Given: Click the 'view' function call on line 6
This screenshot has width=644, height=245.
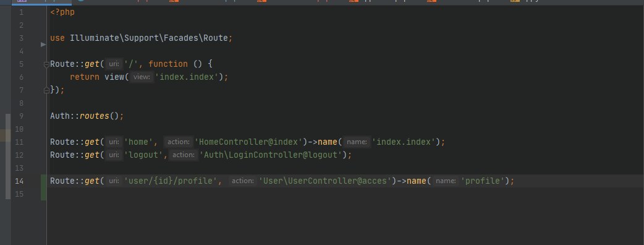Looking at the screenshot, I should (x=114, y=77).
